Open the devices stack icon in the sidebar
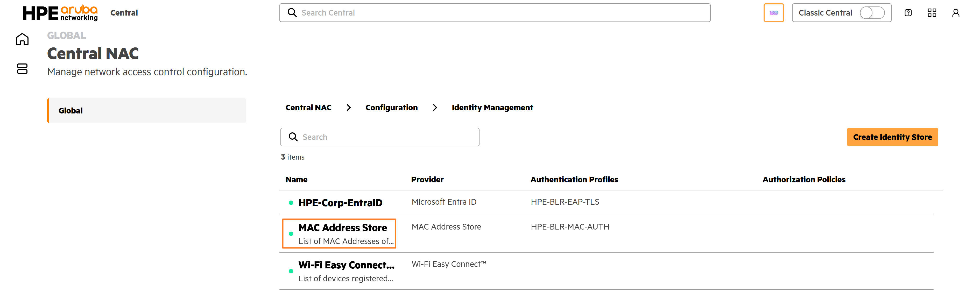Image resolution: width=980 pixels, height=300 pixels. [x=22, y=68]
